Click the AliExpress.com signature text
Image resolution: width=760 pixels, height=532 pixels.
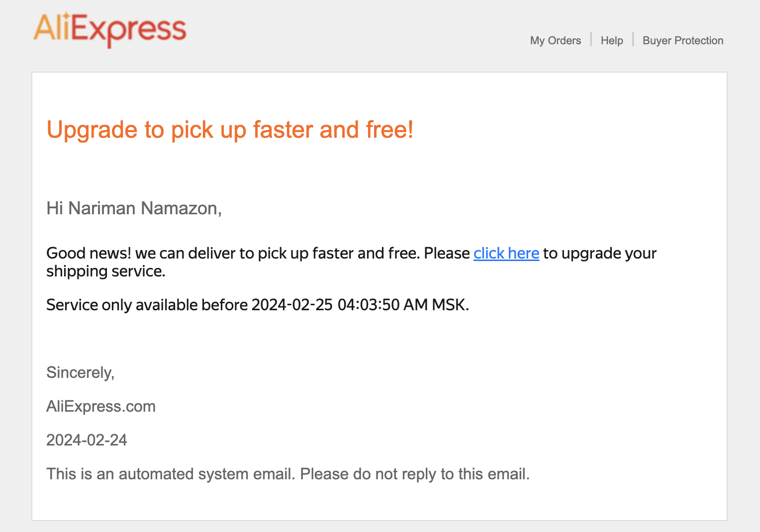(101, 406)
